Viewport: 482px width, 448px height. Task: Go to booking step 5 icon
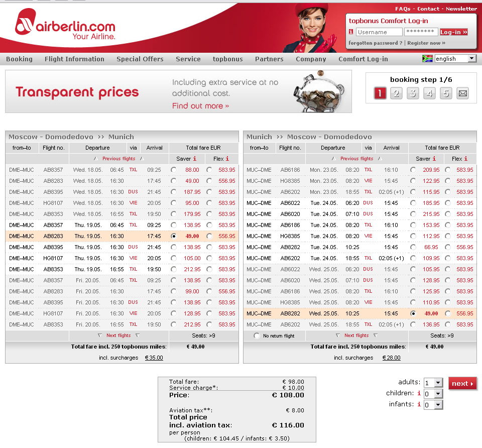446,93
